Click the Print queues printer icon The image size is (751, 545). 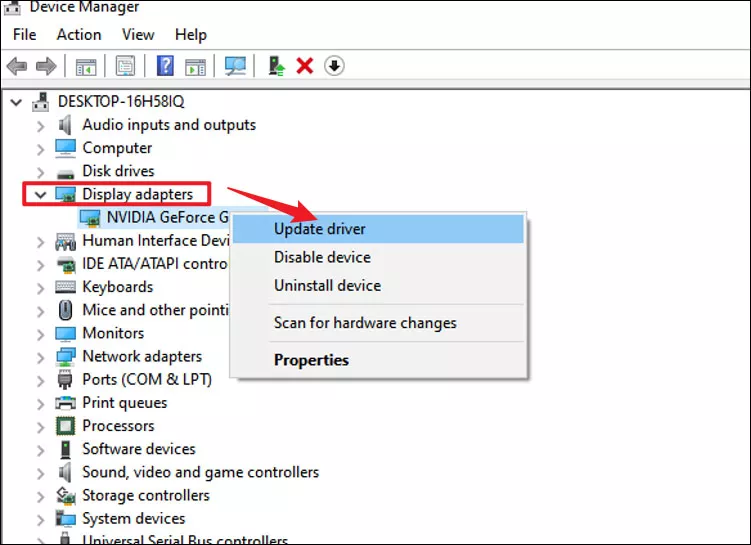(65, 403)
